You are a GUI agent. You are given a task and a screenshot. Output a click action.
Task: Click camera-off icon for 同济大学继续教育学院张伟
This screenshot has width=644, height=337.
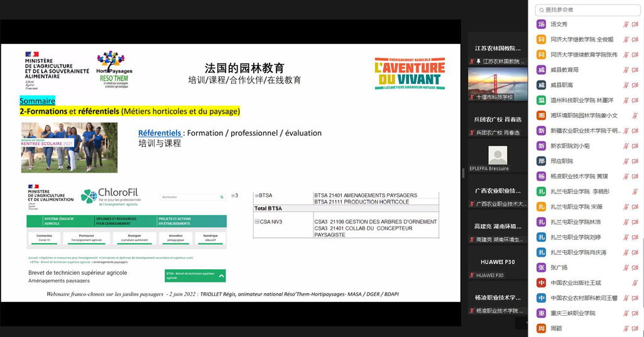coord(635,55)
